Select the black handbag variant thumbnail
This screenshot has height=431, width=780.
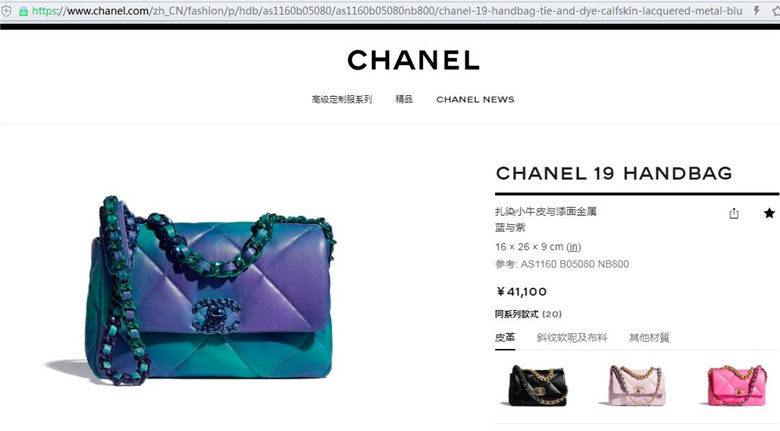coord(537,386)
